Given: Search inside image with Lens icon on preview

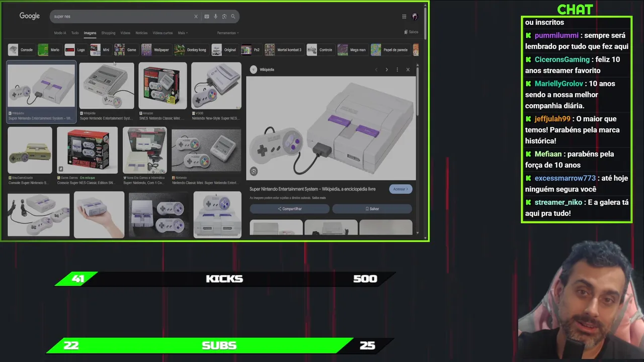Looking at the screenshot, I should tap(254, 171).
